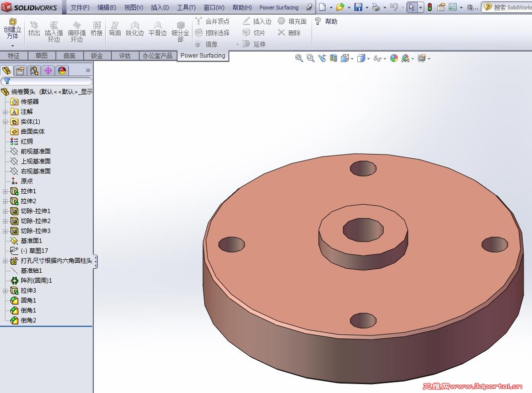Click the Undo arrow icon
The image size is (532, 393).
(394, 7)
